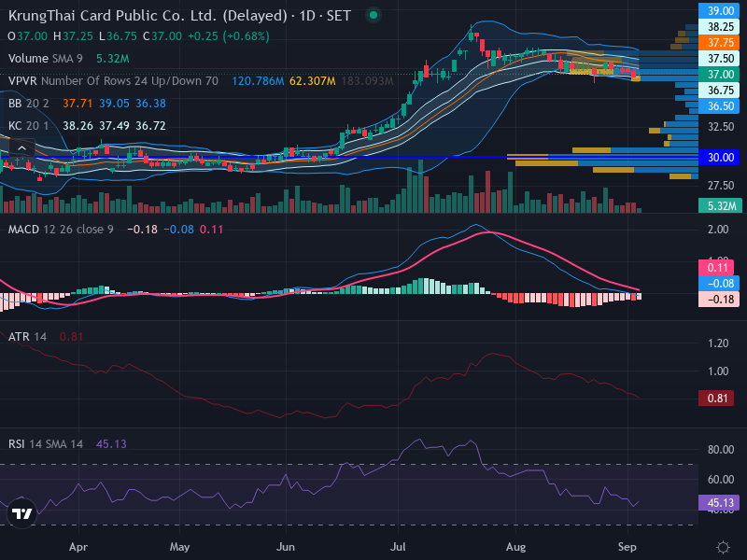
Task: Click the 32.50 price scale label
Action: (x=721, y=127)
